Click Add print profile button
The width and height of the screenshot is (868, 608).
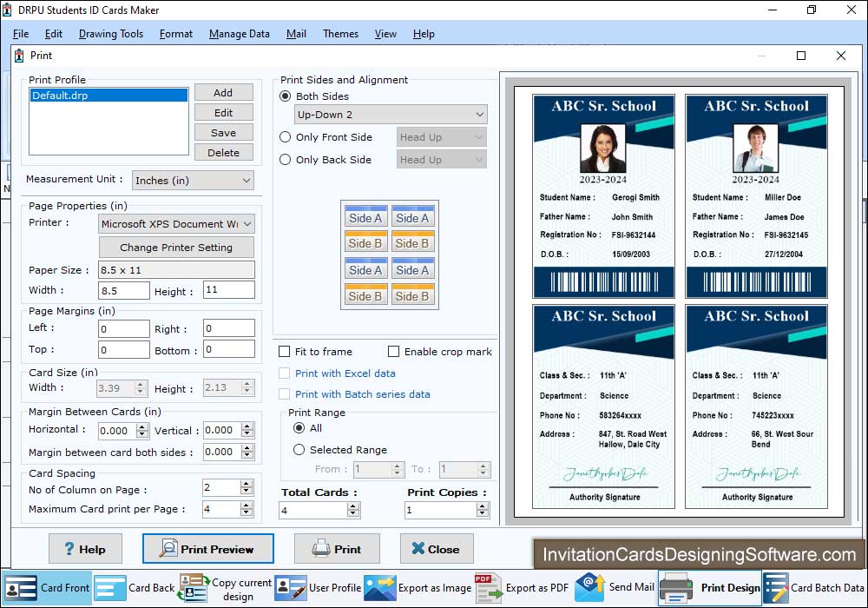click(224, 92)
